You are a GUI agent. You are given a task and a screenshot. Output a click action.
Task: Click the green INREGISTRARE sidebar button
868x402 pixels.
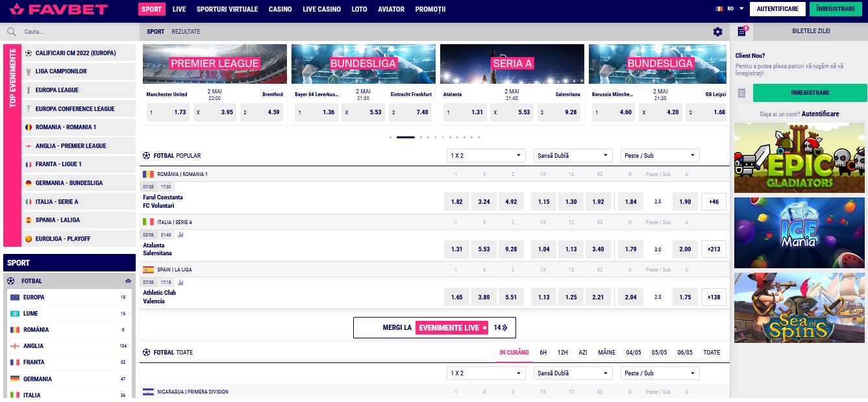[810, 93]
